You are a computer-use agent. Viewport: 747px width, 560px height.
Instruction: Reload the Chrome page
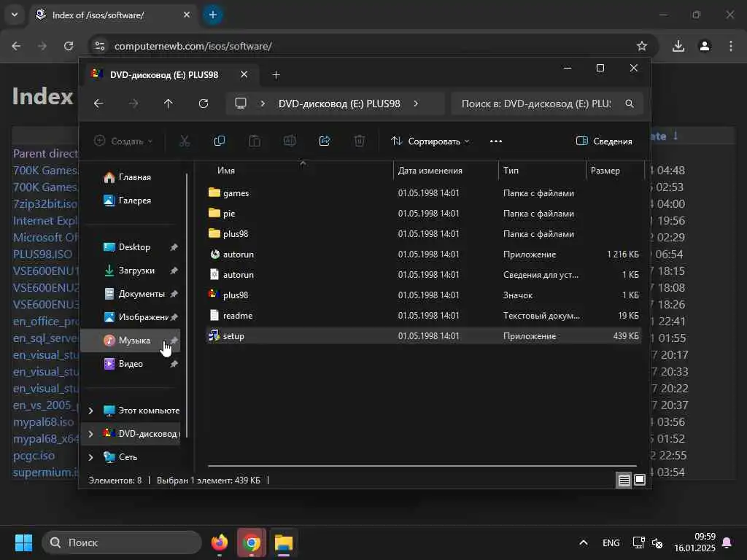pos(69,46)
